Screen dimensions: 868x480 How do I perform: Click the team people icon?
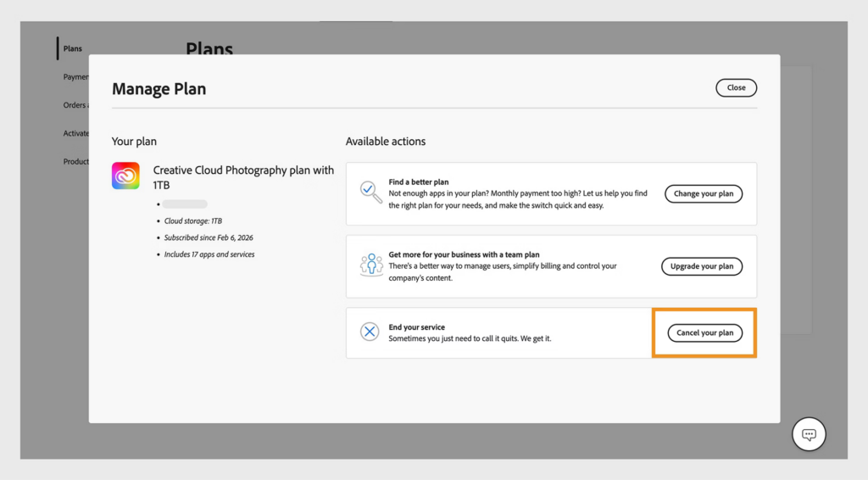pyautogui.click(x=371, y=265)
